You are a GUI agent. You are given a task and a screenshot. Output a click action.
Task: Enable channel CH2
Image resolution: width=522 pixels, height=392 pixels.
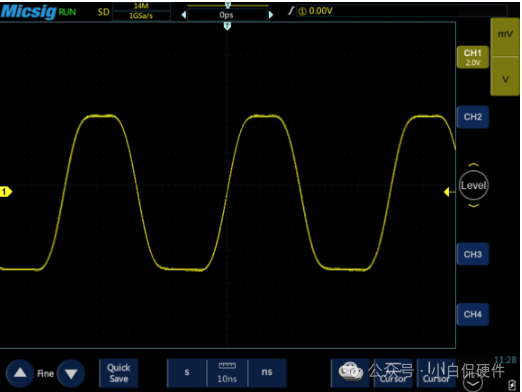click(x=472, y=117)
